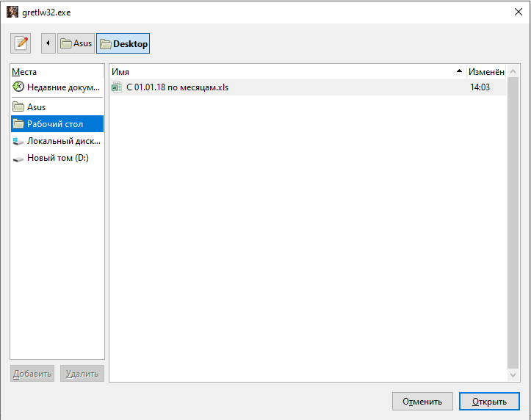Open Новый том (D:) drive
Image resolution: width=531 pixels, height=420 pixels.
(57, 158)
